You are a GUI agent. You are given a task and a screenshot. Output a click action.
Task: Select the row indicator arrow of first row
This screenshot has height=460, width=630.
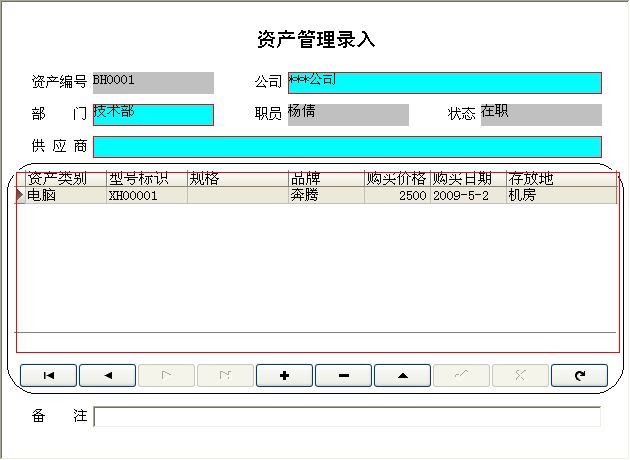21,196
